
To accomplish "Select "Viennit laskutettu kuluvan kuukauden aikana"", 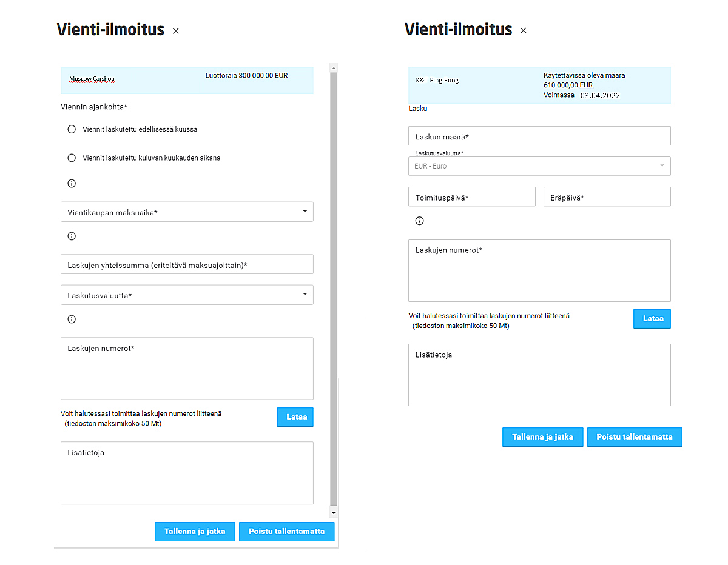I will click(72, 158).
